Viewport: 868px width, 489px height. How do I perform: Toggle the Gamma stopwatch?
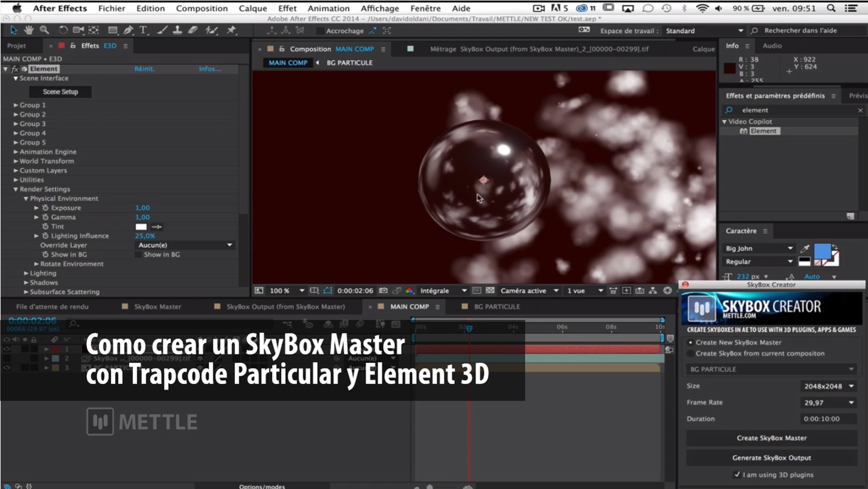(x=45, y=217)
